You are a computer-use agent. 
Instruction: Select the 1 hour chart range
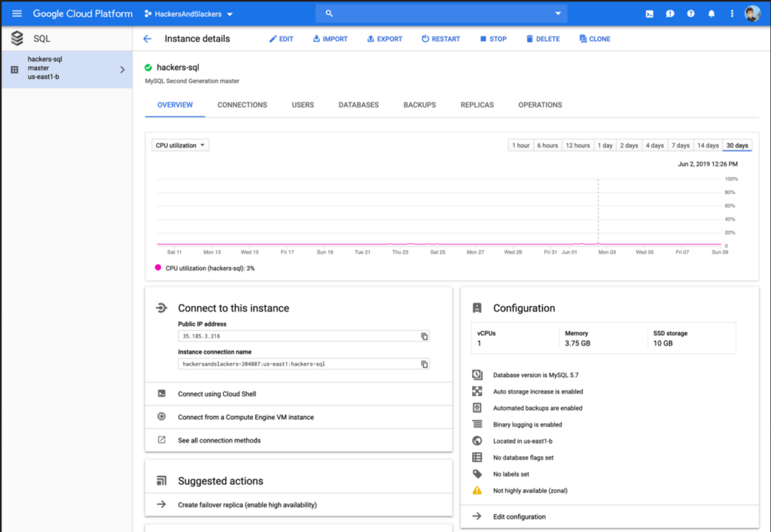point(520,144)
